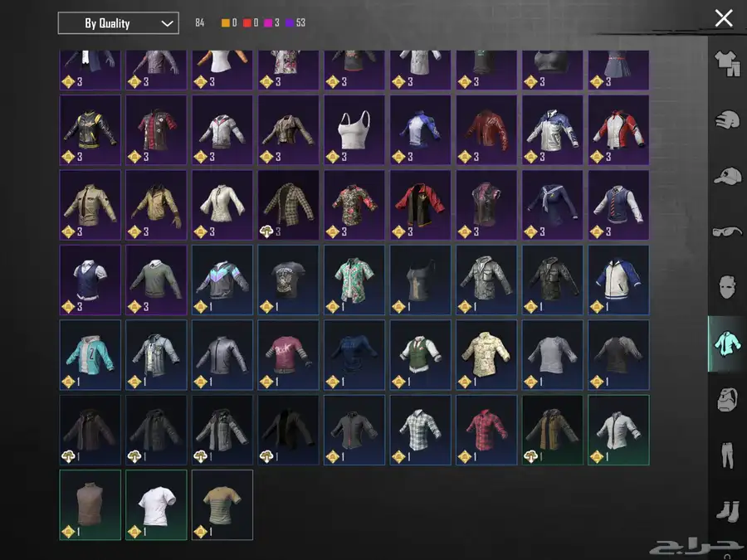This screenshot has height=560, width=747.
Task: Select the green floral Hawaiian shirt
Action: point(354,280)
